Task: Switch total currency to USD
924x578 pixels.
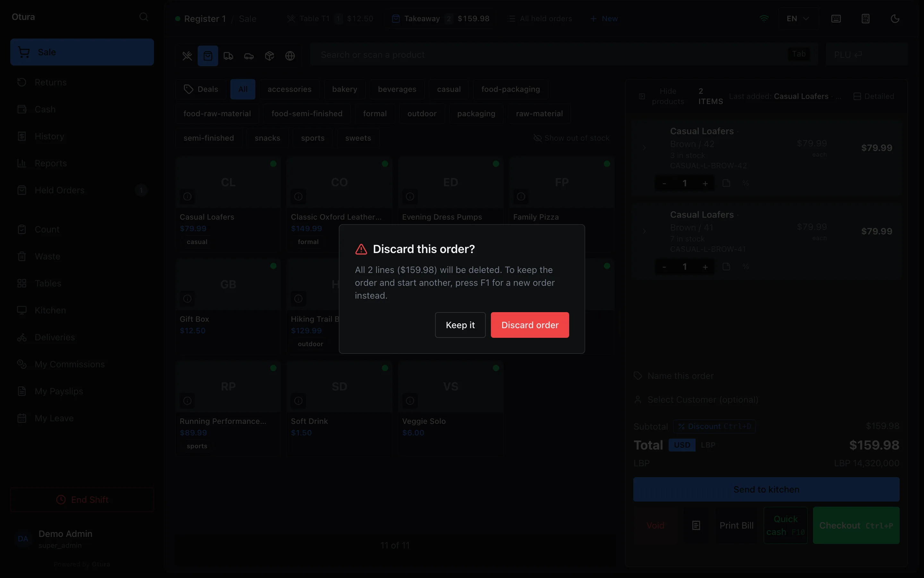Action: click(x=681, y=445)
